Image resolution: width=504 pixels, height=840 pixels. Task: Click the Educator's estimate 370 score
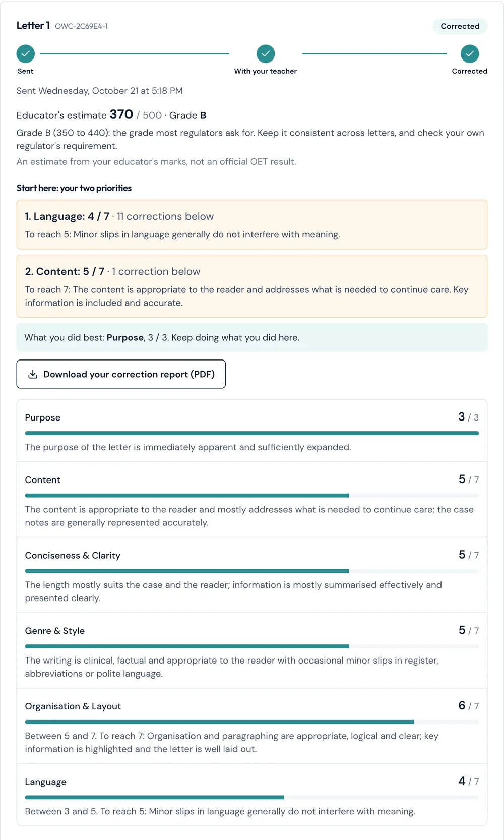pos(75,115)
